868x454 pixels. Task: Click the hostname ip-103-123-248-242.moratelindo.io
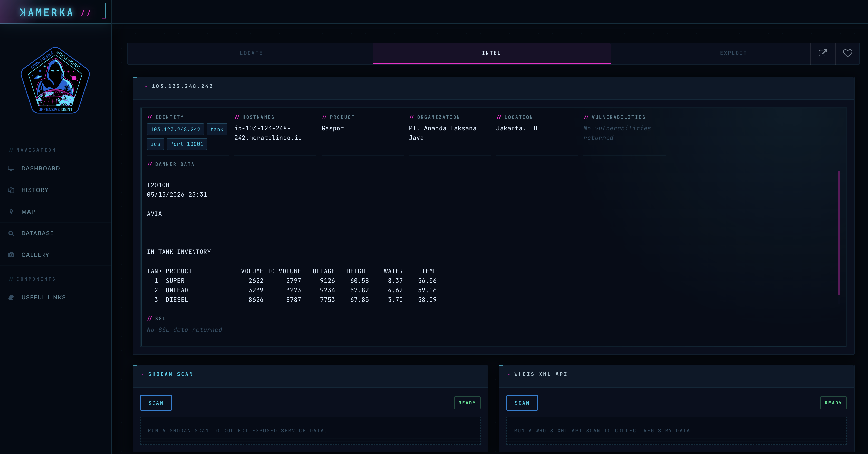coord(268,133)
